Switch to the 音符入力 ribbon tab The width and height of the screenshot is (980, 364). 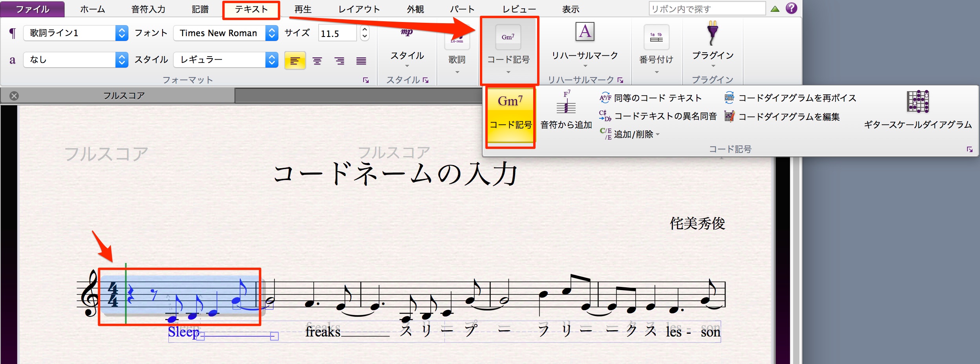pos(148,9)
